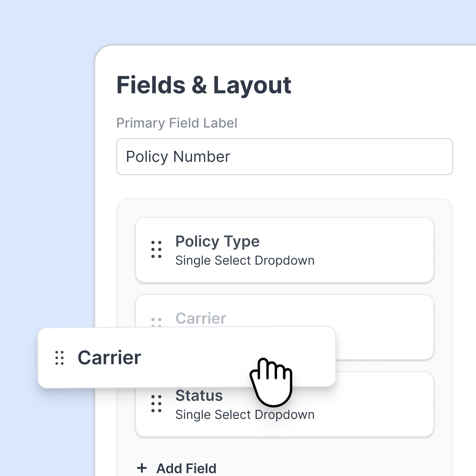Image resolution: width=476 pixels, height=476 pixels.
Task: Click the Primary Field Label caption
Action: [x=177, y=123]
